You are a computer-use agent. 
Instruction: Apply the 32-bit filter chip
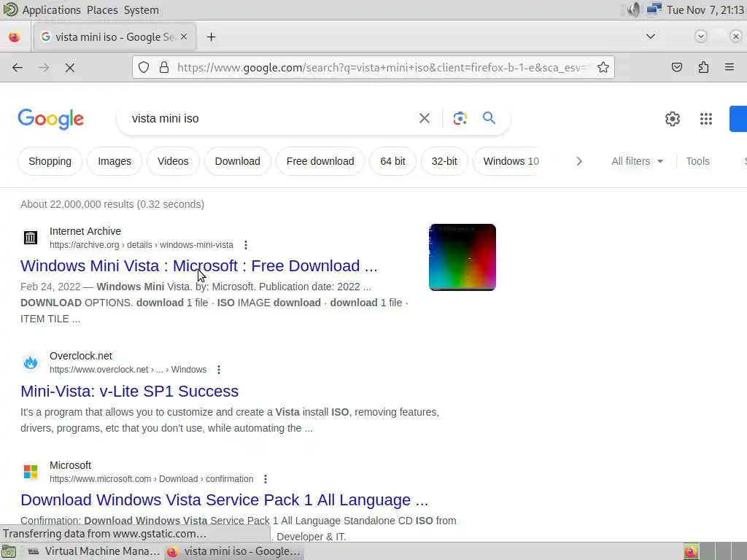(x=444, y=161)
